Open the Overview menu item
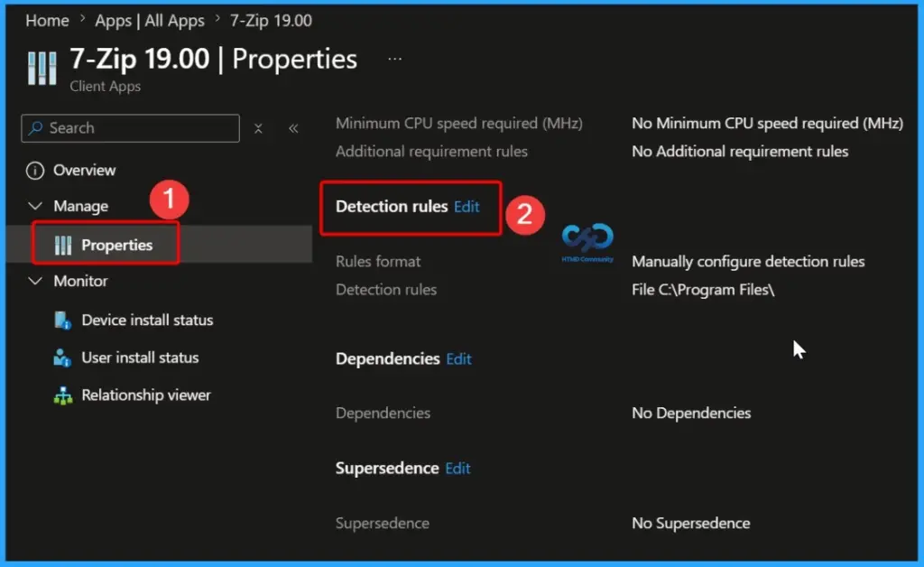924x567 pixels. 84,171
